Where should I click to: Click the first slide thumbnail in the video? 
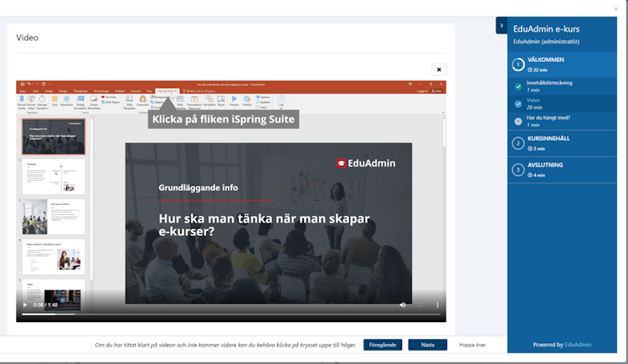pos(54,136)
